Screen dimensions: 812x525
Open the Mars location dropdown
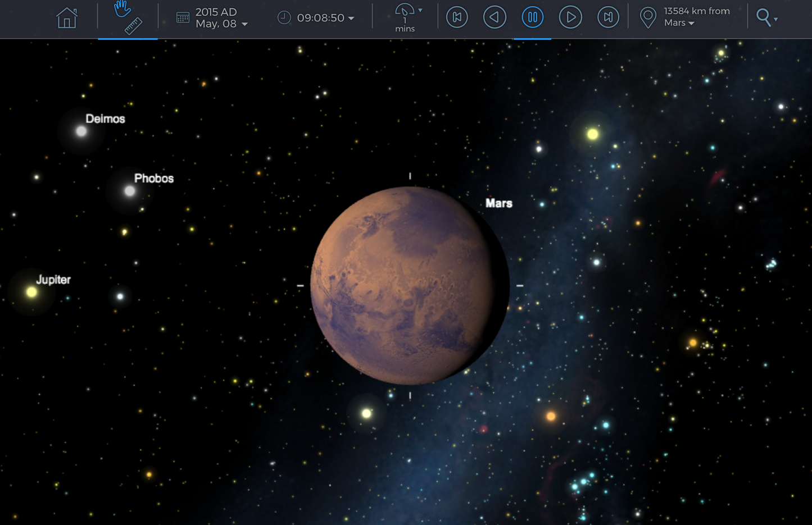[692, 23]
